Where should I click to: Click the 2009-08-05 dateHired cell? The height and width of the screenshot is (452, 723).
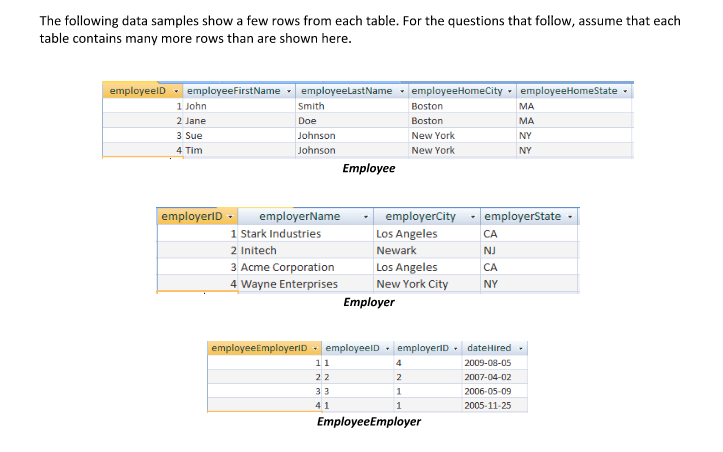coord(488,363)
